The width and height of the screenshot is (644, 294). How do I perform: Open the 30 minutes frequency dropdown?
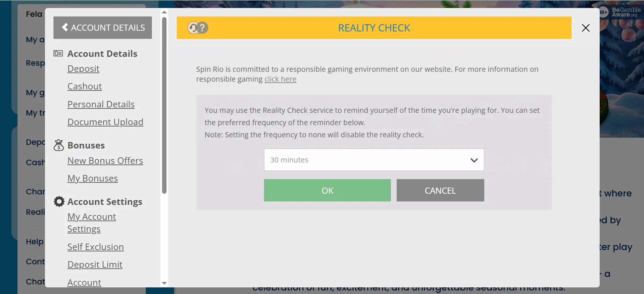pos(374,160)
